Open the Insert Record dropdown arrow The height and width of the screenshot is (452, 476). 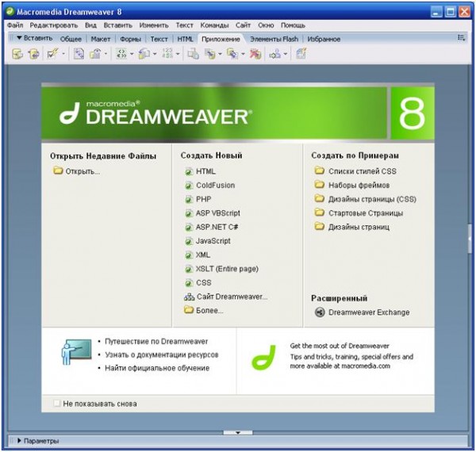[220, 54]
